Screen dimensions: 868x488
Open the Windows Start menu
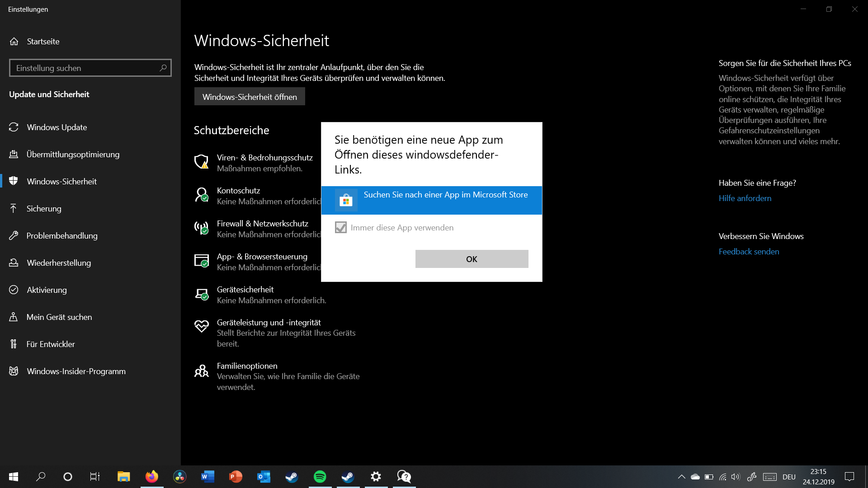pyautogui.click(x=14, y=477)
